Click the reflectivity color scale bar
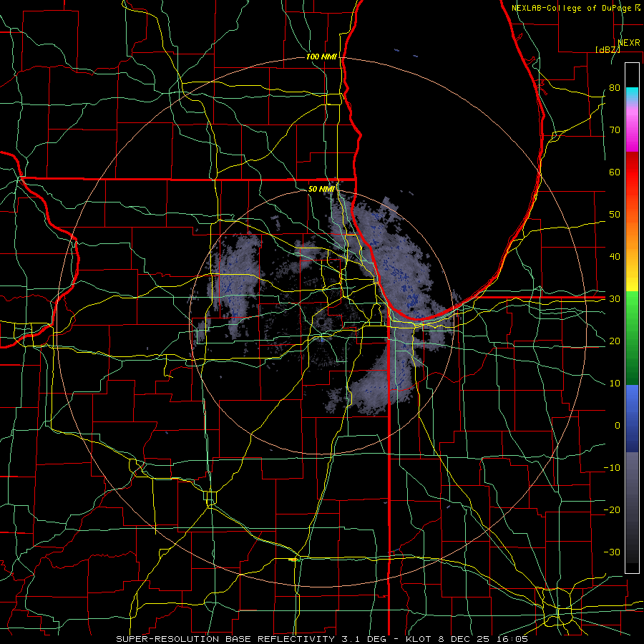The height and width of the screenshot is (644, 644). click(x=632, y=318)
